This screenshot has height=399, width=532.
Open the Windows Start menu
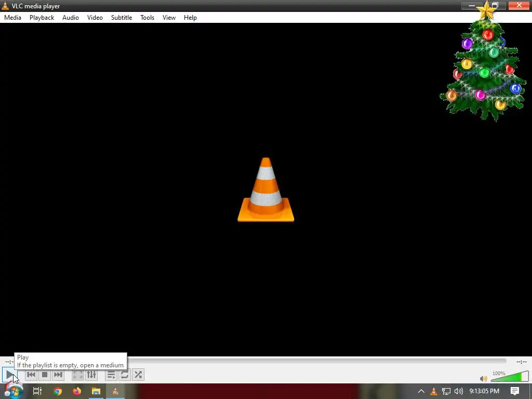(x=14, y=392)
